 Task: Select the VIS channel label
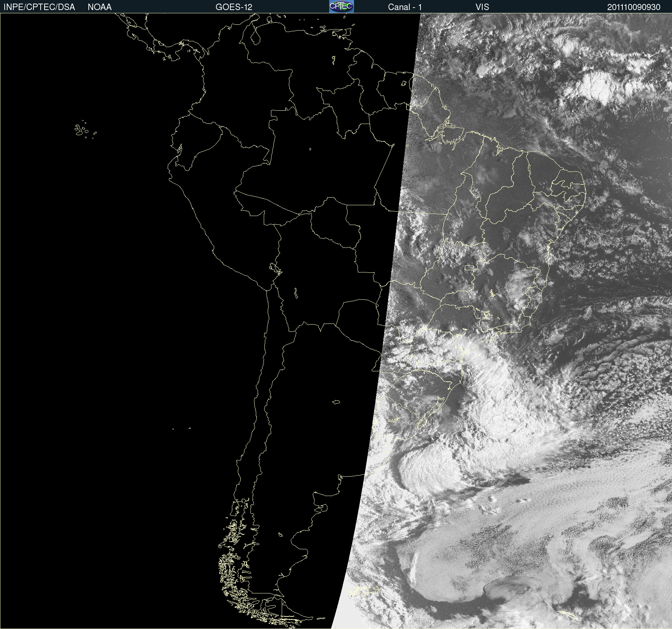pos(482,7)
